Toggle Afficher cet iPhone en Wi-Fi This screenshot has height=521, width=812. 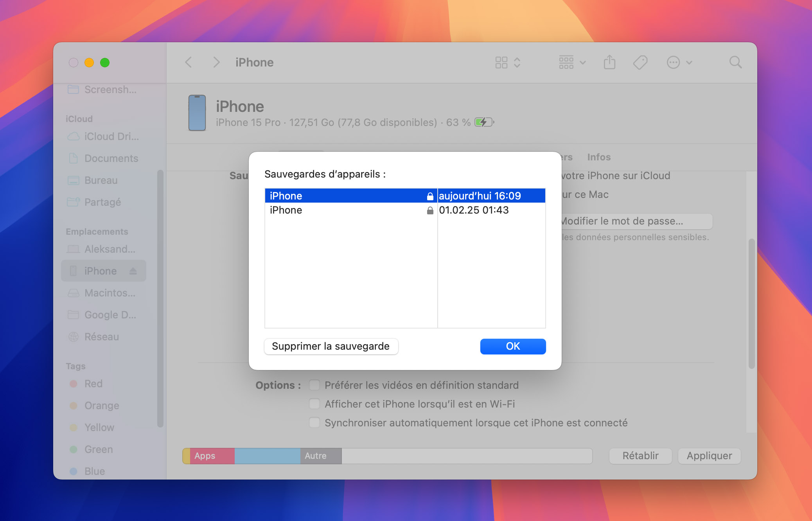pos(314,404)
